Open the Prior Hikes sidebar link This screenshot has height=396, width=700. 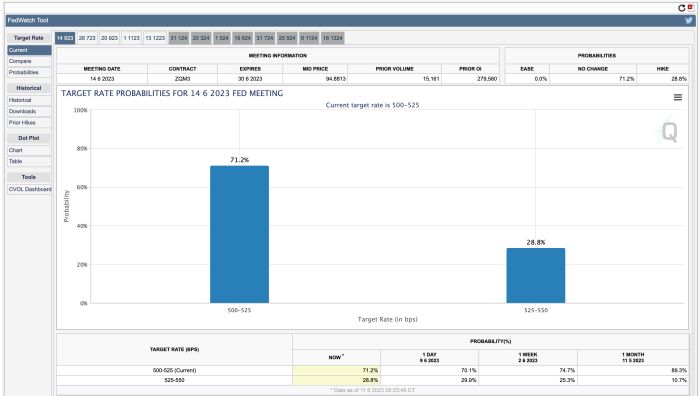pos(29,123)
